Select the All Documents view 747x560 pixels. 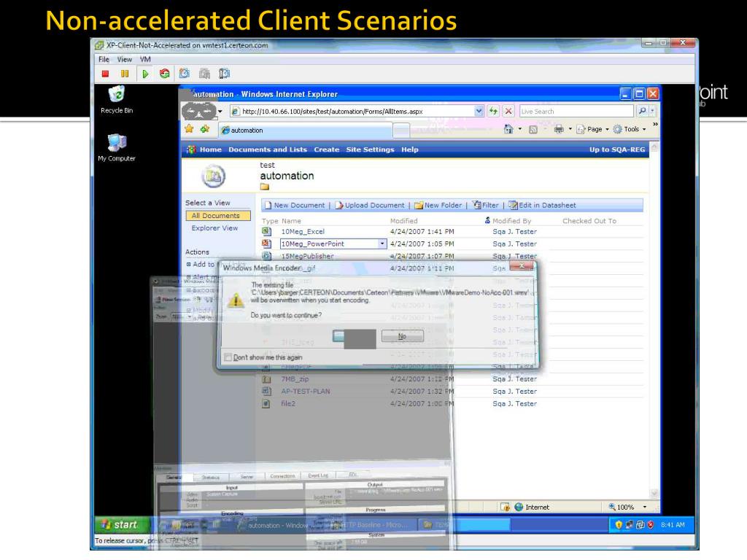coord(218,216)
